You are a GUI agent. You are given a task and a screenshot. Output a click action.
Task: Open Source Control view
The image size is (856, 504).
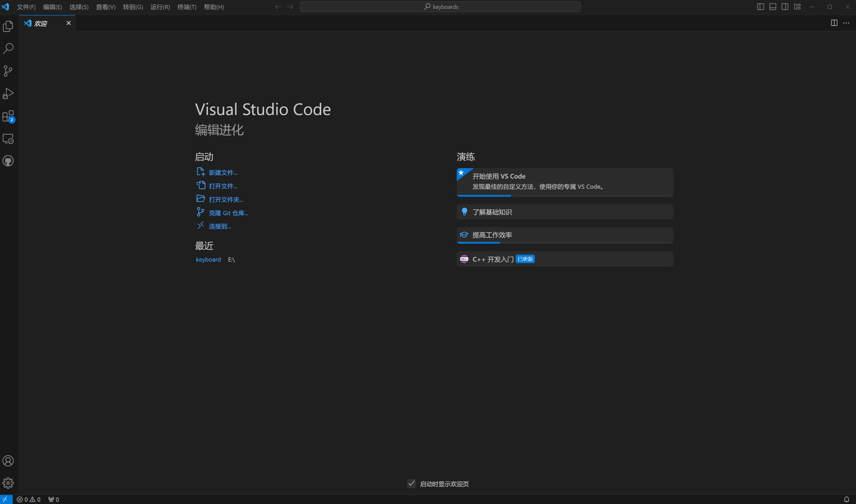(x=8, y=71)
